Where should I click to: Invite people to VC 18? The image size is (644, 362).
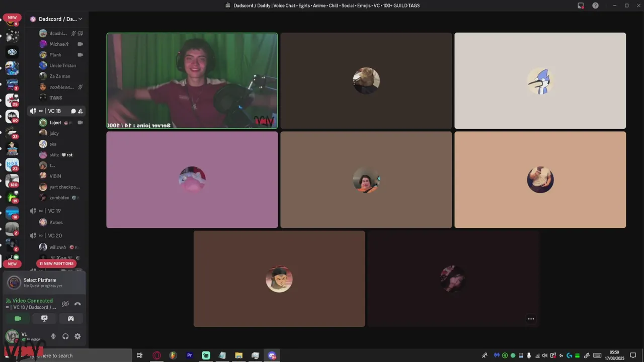(80, 111)
